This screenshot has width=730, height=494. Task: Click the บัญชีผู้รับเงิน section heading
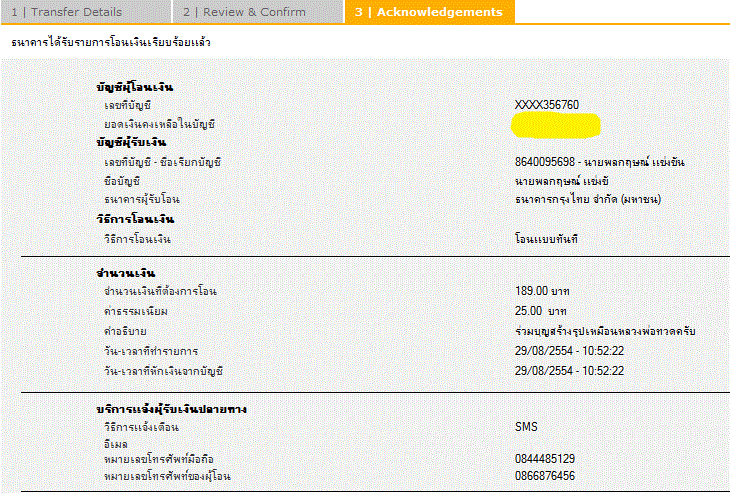click(132, 143)
